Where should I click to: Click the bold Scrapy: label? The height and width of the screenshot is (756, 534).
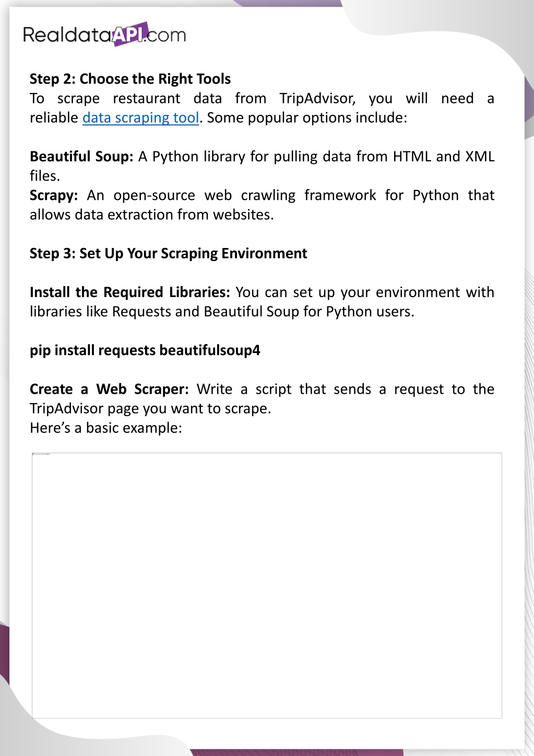54,196
